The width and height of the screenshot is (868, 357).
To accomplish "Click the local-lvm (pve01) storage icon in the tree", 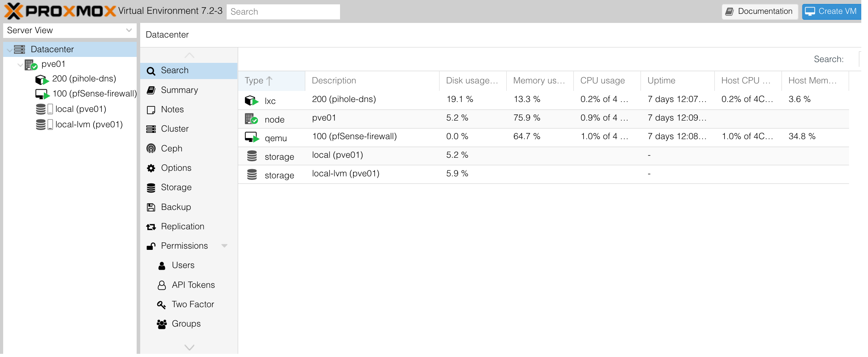I will click(x=44, y=125).
